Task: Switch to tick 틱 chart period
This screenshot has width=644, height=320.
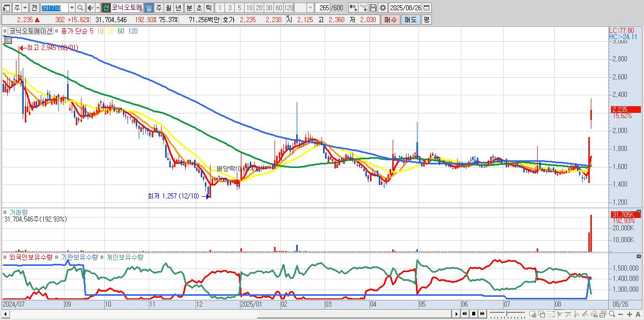Action: point(208,8)
